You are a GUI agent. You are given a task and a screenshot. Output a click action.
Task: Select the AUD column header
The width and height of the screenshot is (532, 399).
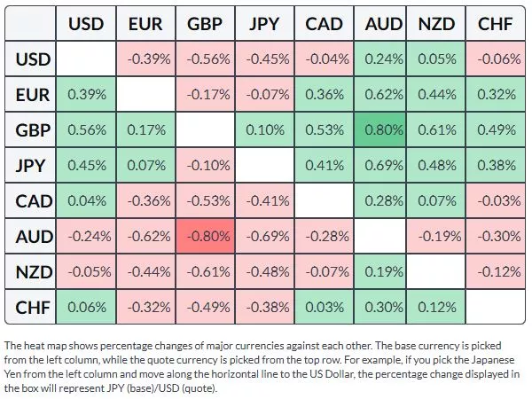click(x=384, y=26)
